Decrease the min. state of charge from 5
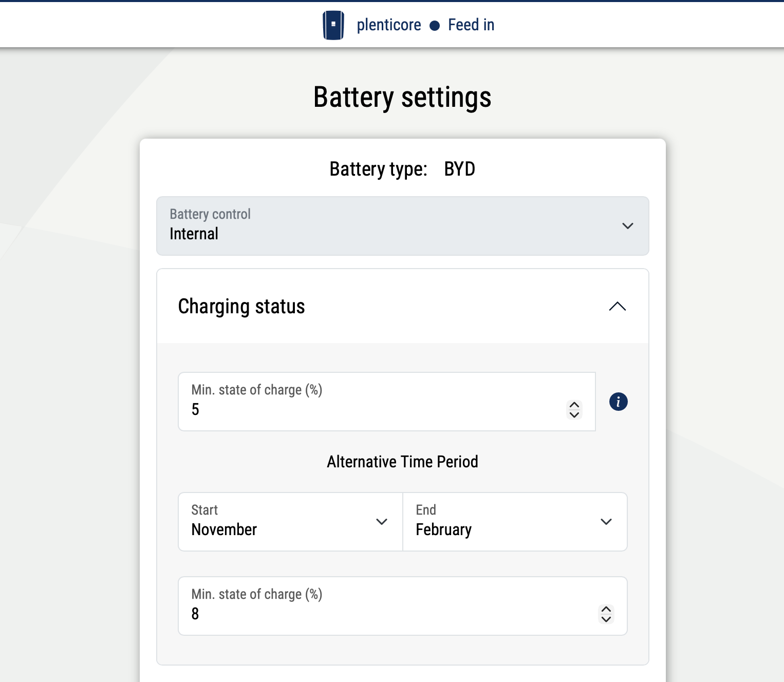The image size is (784, 682). tap(574, 415)
